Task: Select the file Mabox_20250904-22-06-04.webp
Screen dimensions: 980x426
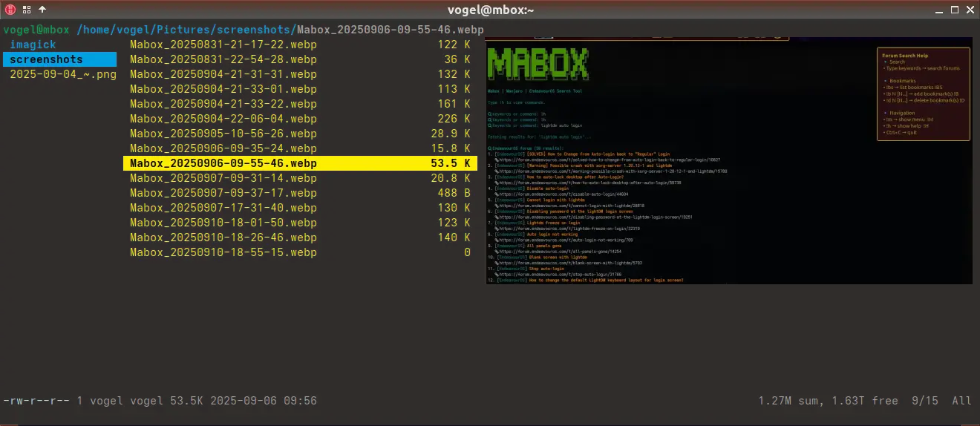Action: tap(223, 119)
